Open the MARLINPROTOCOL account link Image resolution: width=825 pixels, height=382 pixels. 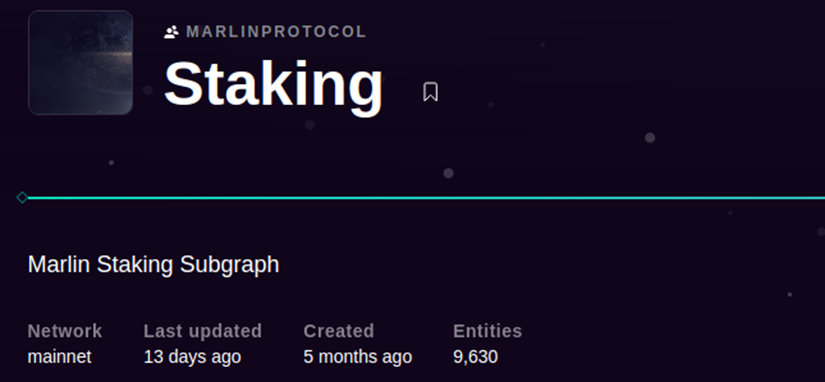click(276, 32)
